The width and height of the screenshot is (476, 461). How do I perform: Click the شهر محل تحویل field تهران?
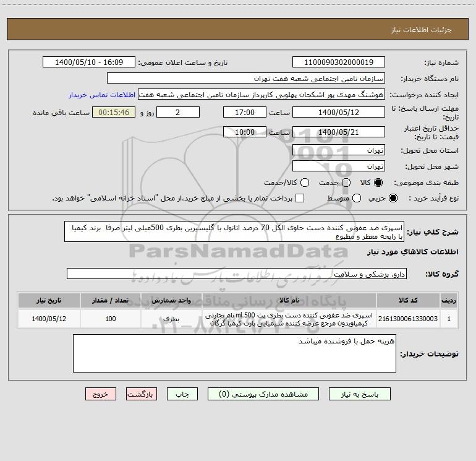click(339, 166)
